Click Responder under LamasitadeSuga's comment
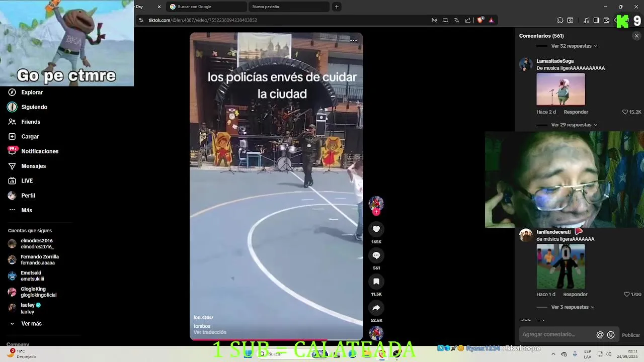The height and width of the screenshot is (362, 644). coord(576,112)
